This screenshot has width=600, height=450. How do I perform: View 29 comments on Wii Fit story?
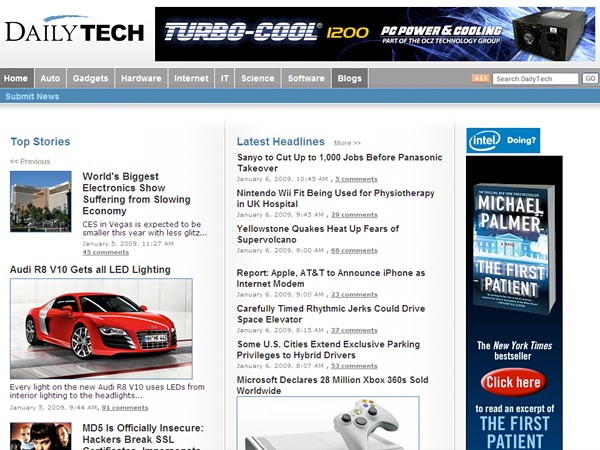coord(354,215)
